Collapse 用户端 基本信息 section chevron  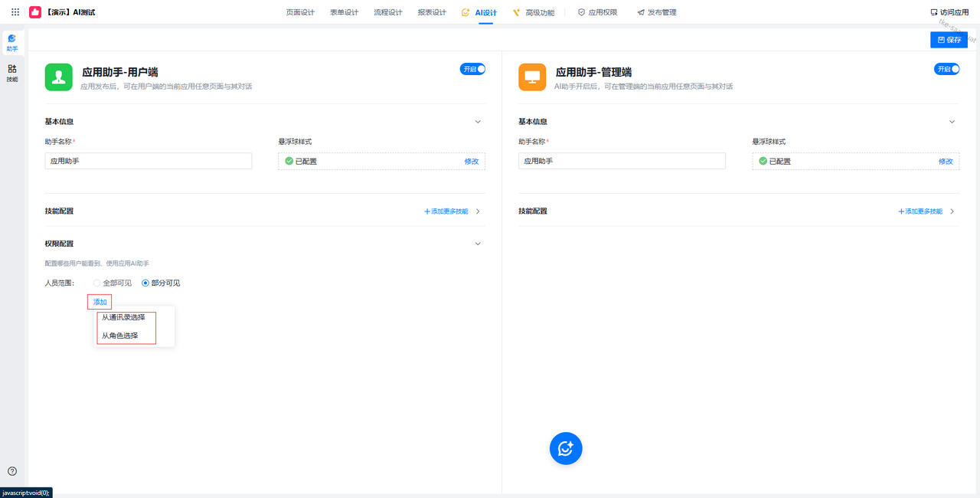tap(478, 122)
